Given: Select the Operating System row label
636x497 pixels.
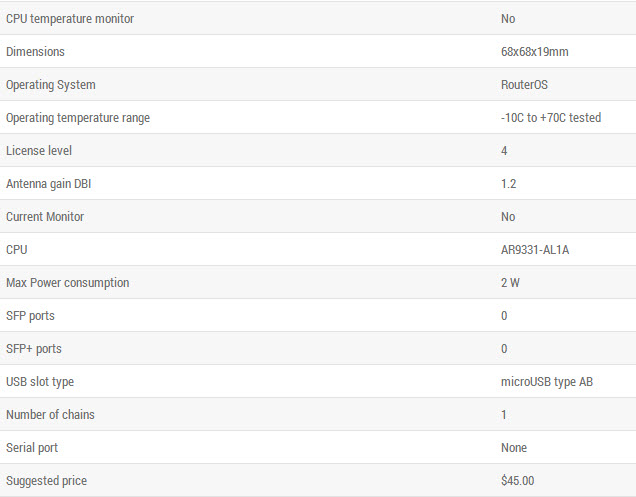Looking at the screenshot, I should click(51, 85).
